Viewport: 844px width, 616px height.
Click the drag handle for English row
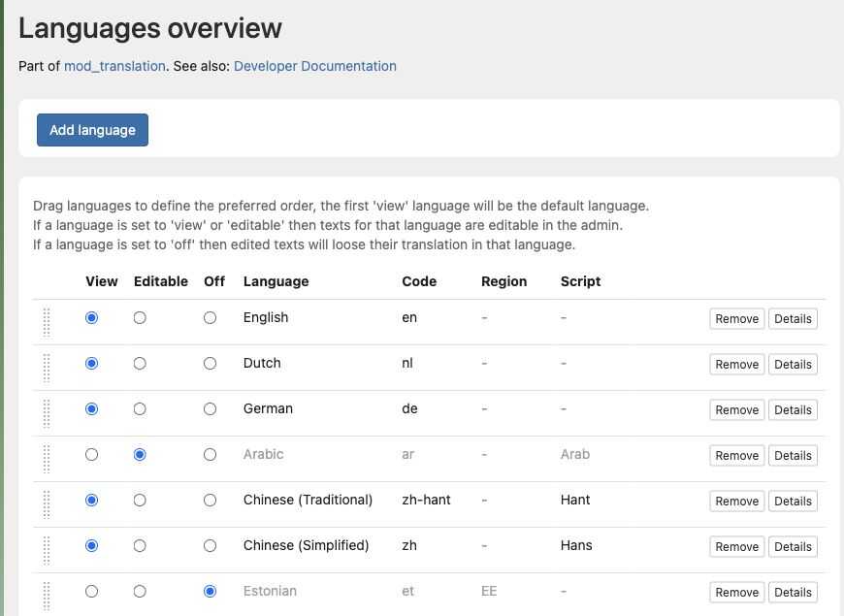tap(47, 322)
